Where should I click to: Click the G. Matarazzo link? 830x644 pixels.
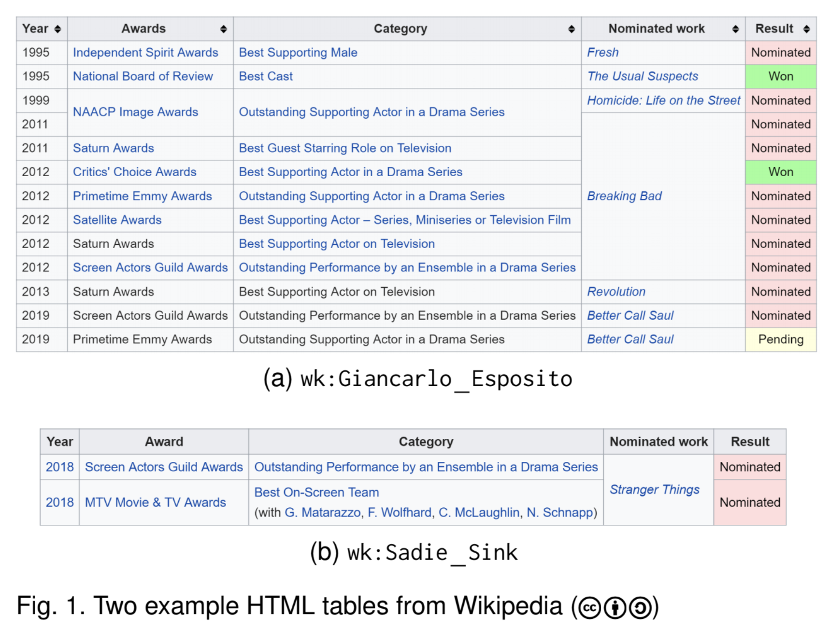tap(323, 512)
